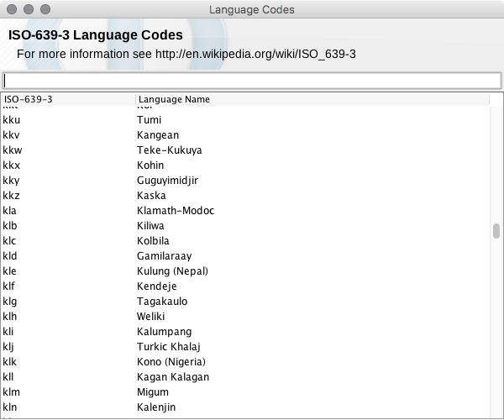Image resolution: width=504 pixels, height=420 pixels.
Task: Select the klk code cell
Action: [x=9, y=361]
